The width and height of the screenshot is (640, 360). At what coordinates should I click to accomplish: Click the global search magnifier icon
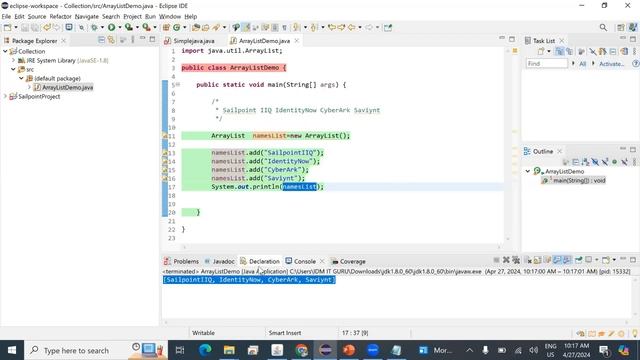point(603,27)
